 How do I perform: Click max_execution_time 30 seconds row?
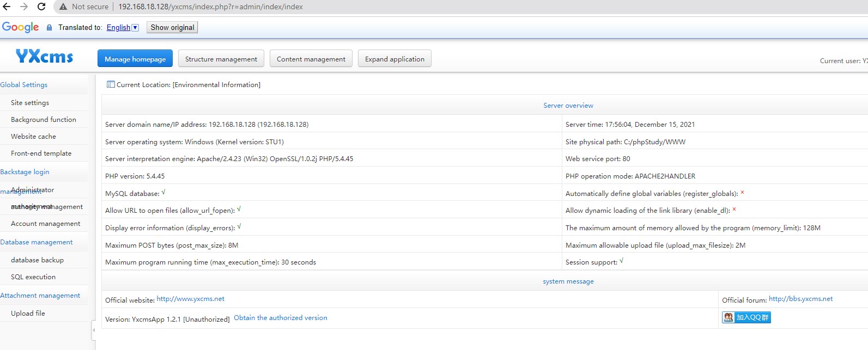coord(331,262)
